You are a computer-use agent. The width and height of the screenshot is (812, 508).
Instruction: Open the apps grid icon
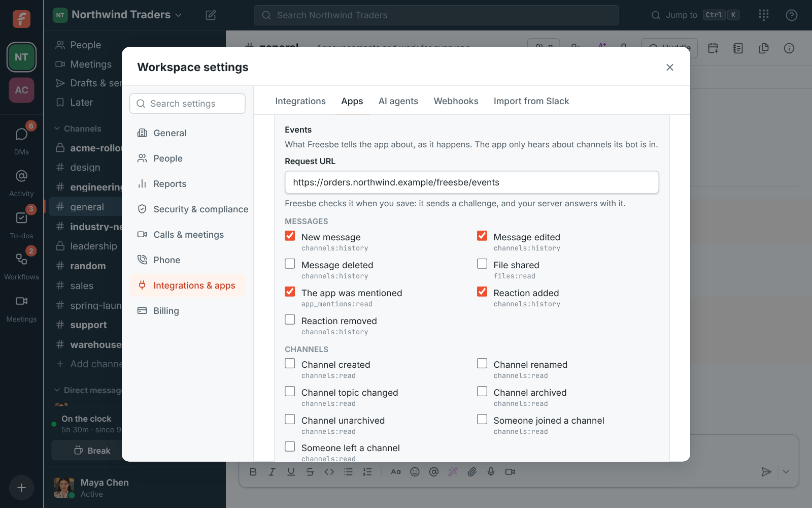[x=764, y=15]
